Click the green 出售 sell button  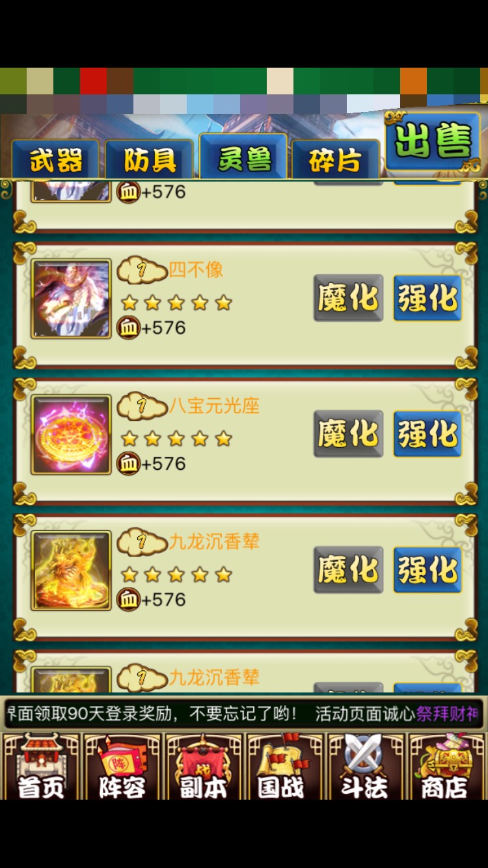[x=433, y=141]
